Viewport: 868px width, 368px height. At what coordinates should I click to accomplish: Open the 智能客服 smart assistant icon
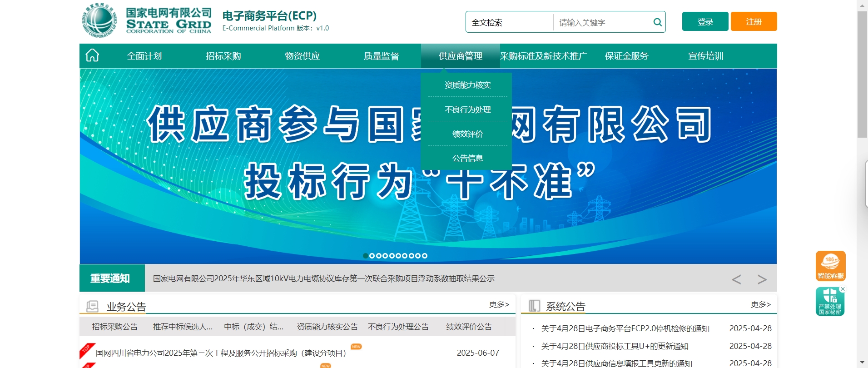(x=830, y=266)
